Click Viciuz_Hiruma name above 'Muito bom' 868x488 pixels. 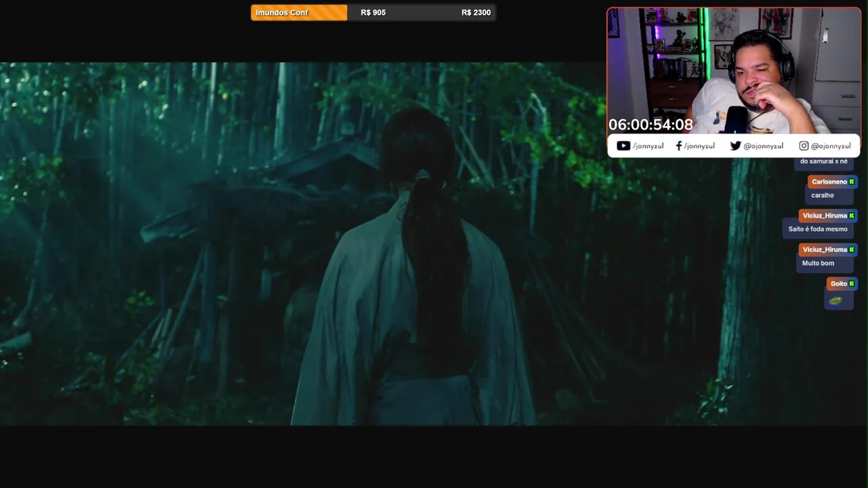pos(825,249)
